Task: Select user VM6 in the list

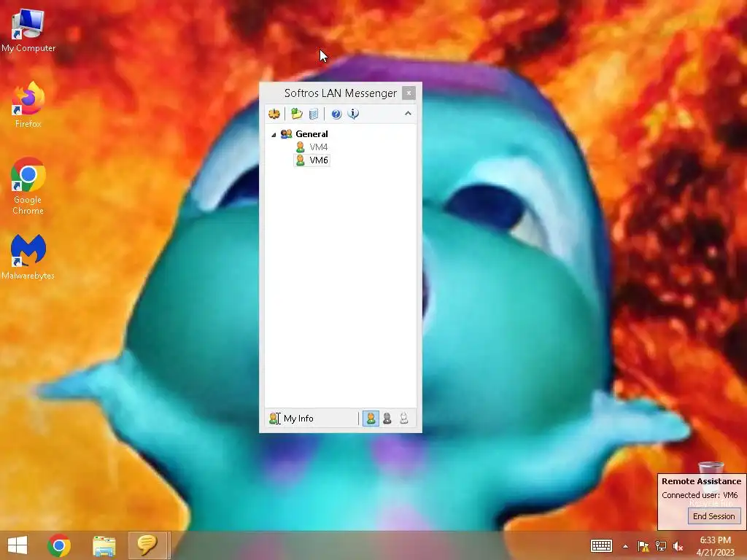Action: pos(318,160)
